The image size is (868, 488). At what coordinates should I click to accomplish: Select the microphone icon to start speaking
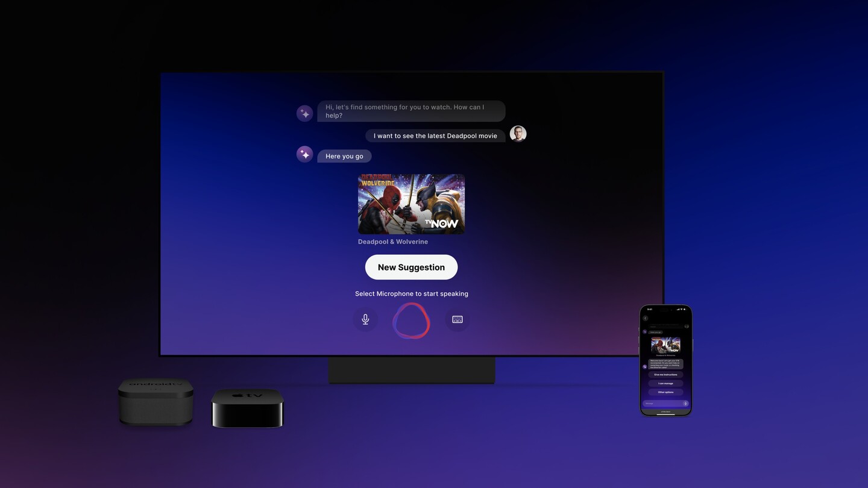(365, 319)
